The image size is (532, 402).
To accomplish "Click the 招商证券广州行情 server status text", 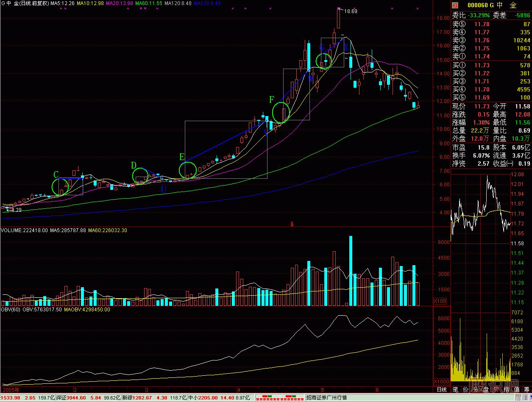I will (x=326, y=398).
